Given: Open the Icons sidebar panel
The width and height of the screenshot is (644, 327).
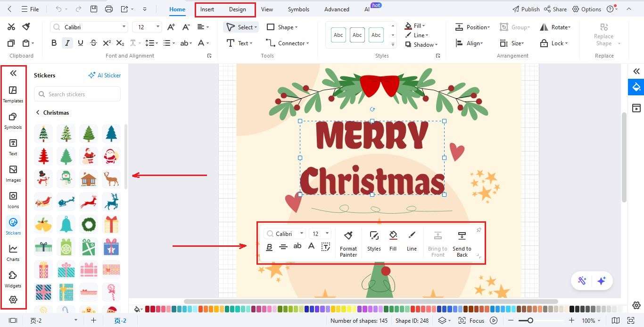Looking at the screenshot, I should point(13,200).
